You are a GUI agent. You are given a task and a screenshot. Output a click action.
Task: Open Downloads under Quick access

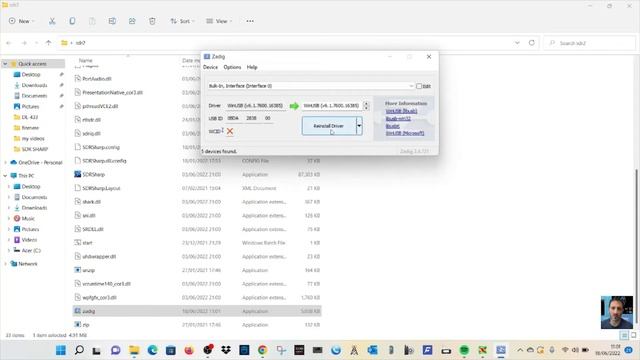(x=34, y=85)
